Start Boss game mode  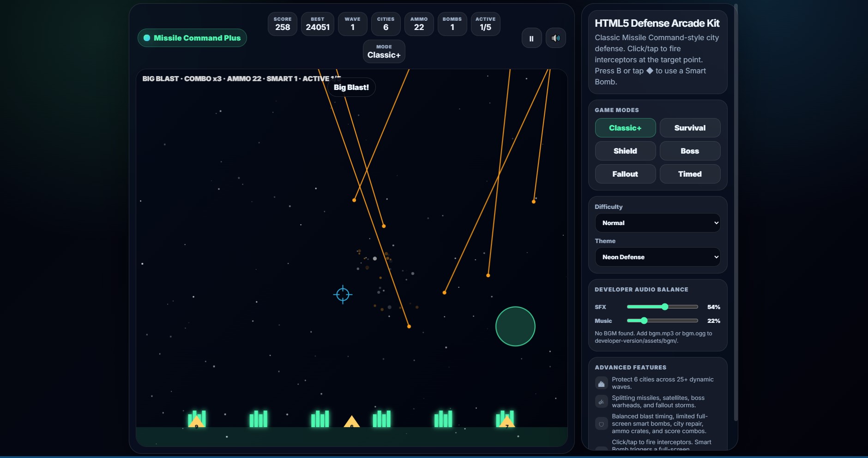690,151
